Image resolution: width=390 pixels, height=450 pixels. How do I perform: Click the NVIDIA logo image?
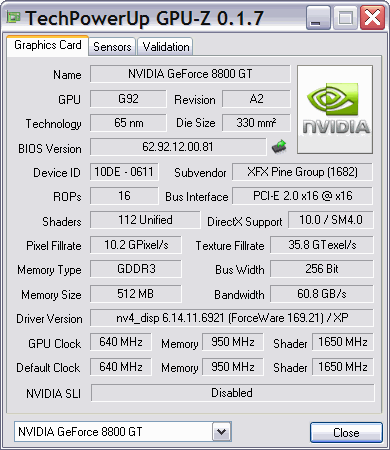(335, 110)
